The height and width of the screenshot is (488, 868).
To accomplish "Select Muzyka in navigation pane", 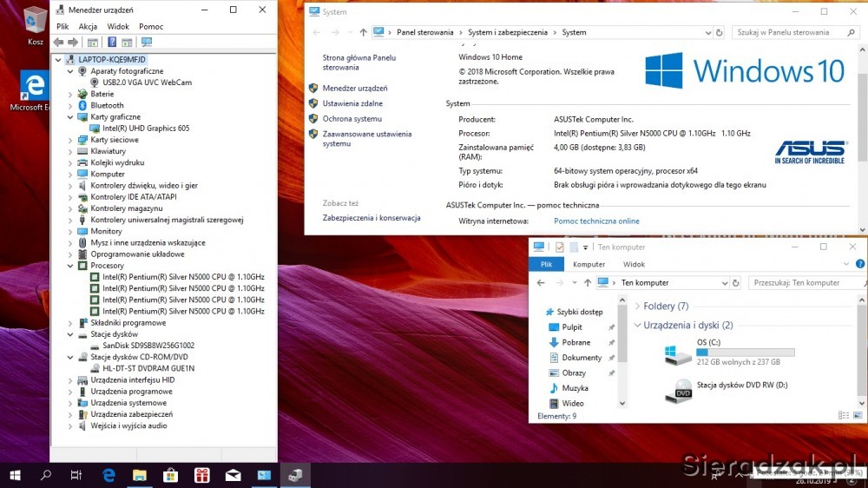I will click(x=575, y=388).
